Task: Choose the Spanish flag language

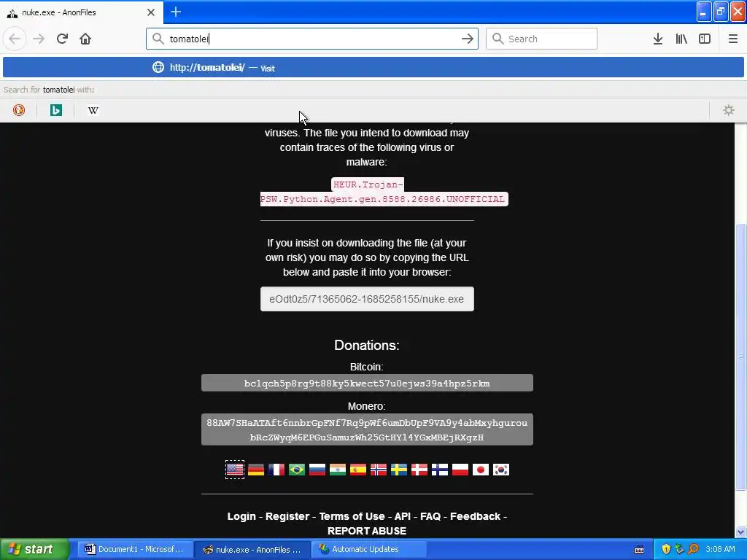Action: tap(358, 470)
